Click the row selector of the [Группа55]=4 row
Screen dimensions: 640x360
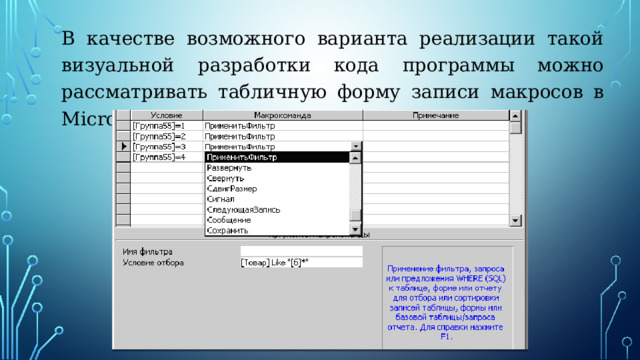[x=123, y=157]
